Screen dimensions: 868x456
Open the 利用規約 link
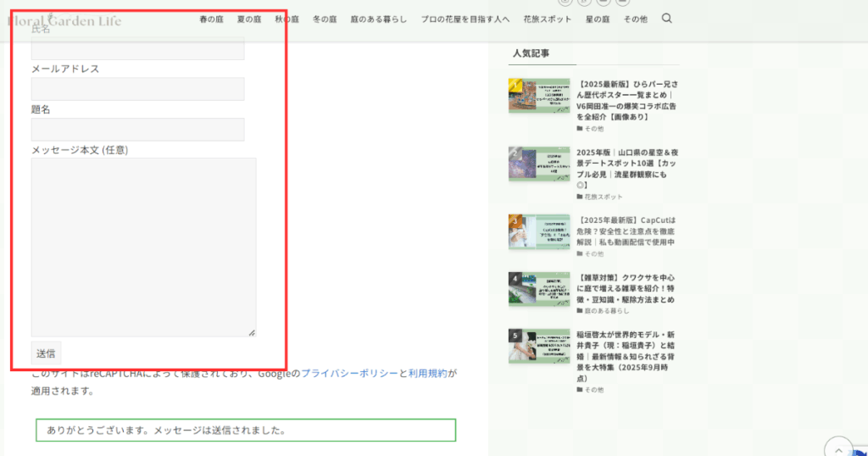click(x=427, y=374)
